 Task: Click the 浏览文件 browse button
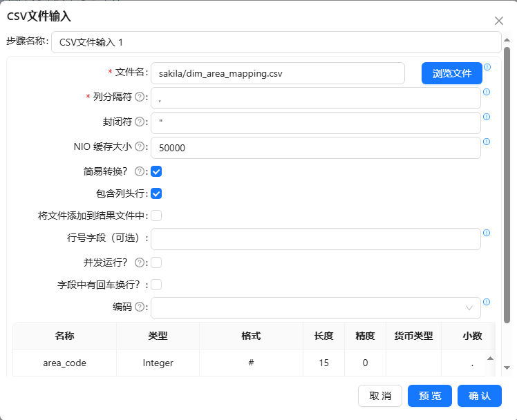tap(451, 73)
